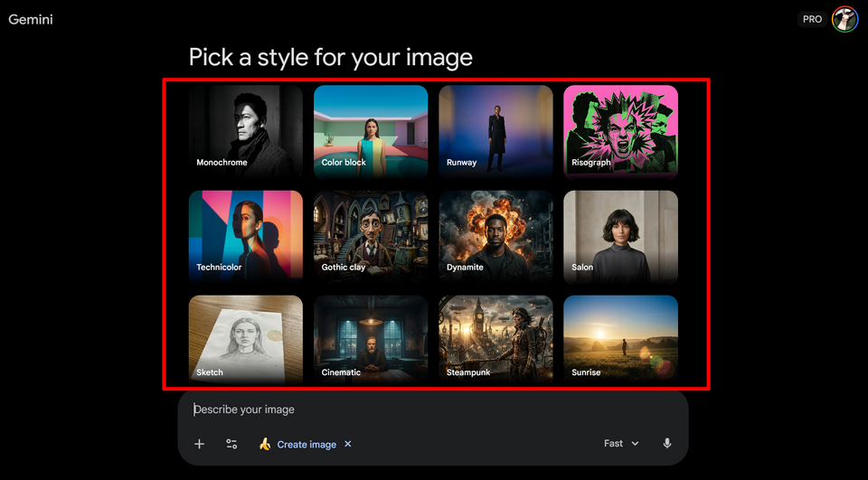Select the Risograph style tile
This screenshot has width=868, height=480.
[x=620, y=130]
